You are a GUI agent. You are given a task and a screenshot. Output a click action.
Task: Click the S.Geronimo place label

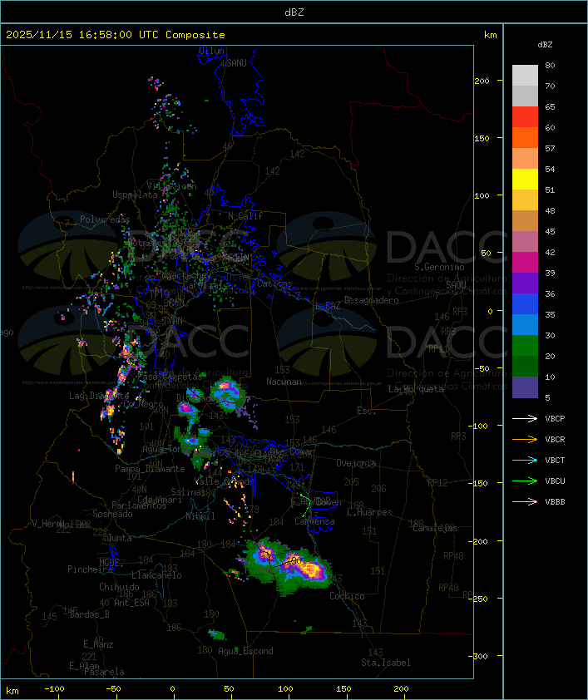[439, 267]
